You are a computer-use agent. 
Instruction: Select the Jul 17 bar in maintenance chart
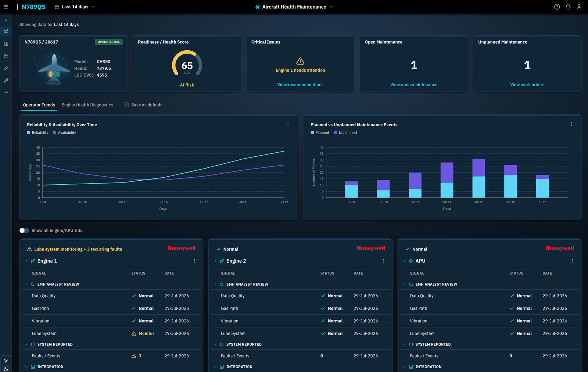pos(478,178)
